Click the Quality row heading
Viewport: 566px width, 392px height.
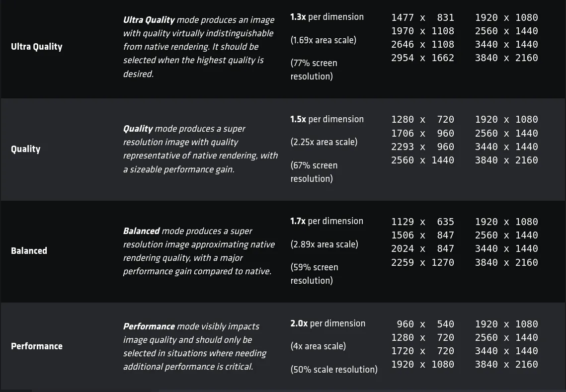click(x=26, y=149)
